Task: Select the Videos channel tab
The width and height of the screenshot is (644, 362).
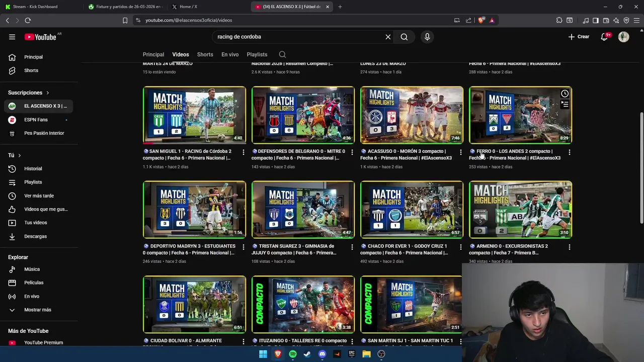Action: (181, 54)
